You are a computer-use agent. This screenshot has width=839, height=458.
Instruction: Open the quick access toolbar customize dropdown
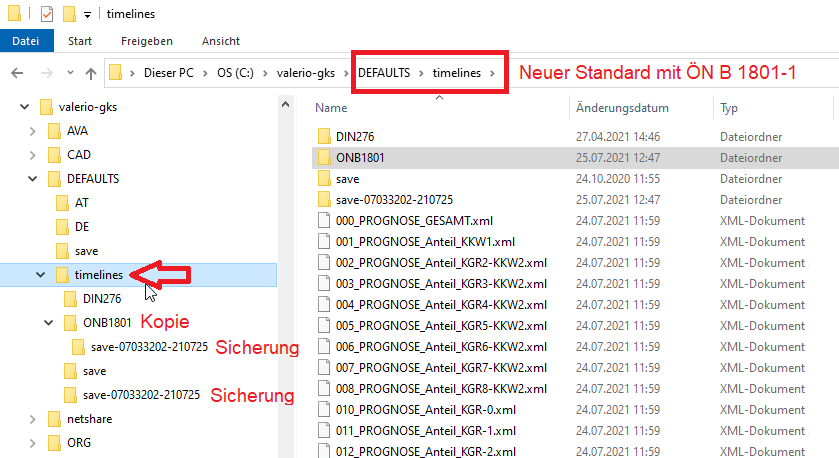(88, 15)
